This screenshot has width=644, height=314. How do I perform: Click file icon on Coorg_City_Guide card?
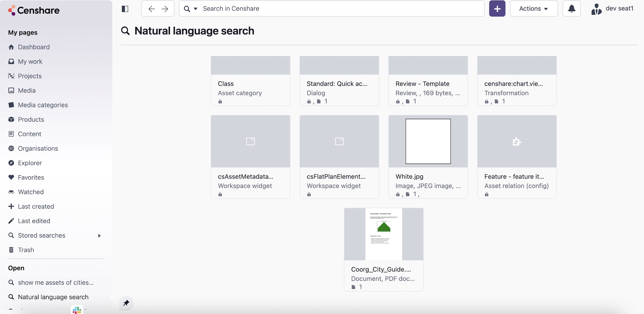[353, 287]
